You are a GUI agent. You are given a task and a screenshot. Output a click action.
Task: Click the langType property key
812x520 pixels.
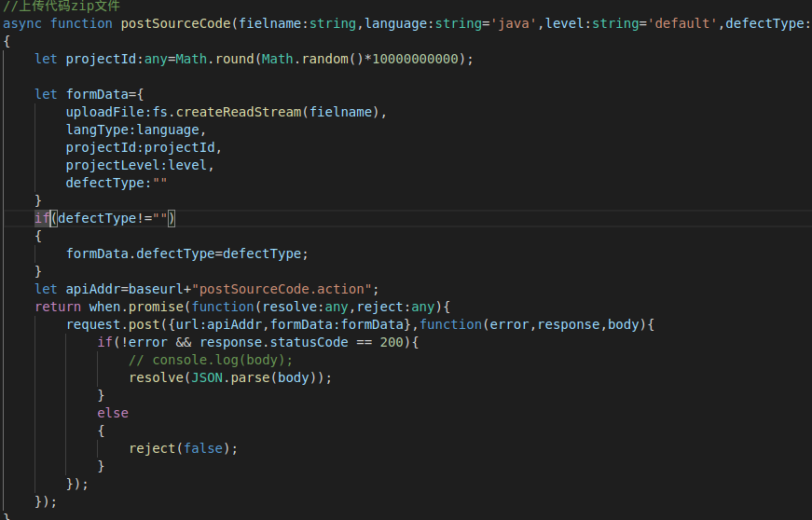(x=97, y=130)
